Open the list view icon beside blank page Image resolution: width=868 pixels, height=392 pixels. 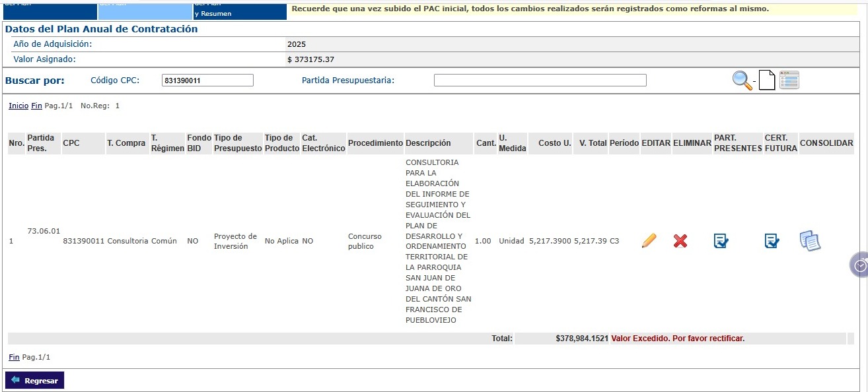(789, 80)
